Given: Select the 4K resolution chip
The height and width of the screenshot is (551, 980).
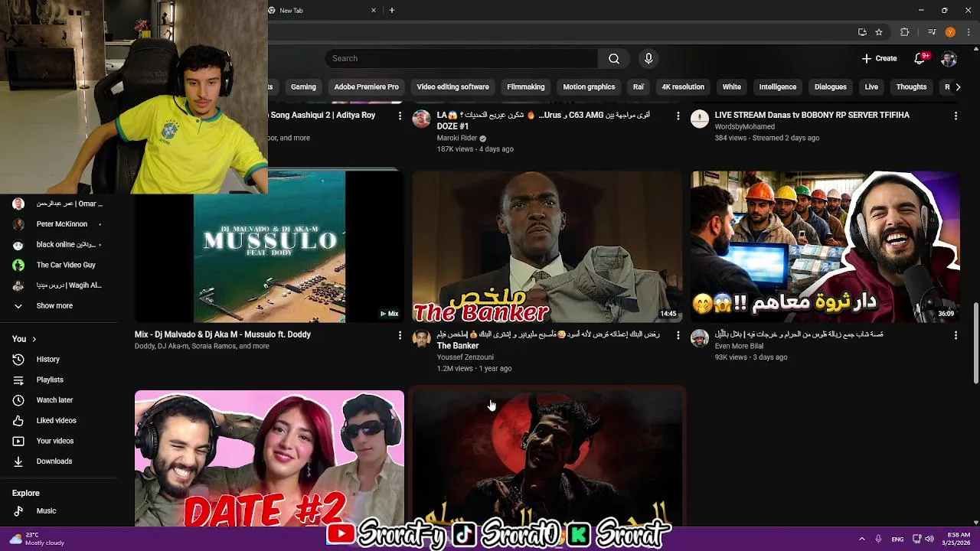Looking at the screenshot, I should pyautogui.click(x=683, y=87).
